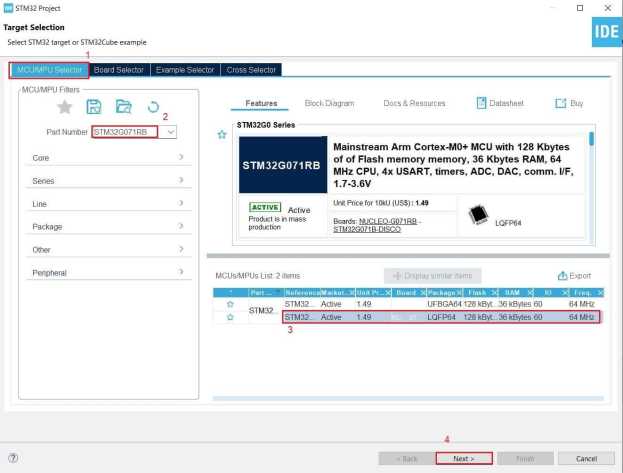
Task: Sort by Board column header
Action: (409, 293)
